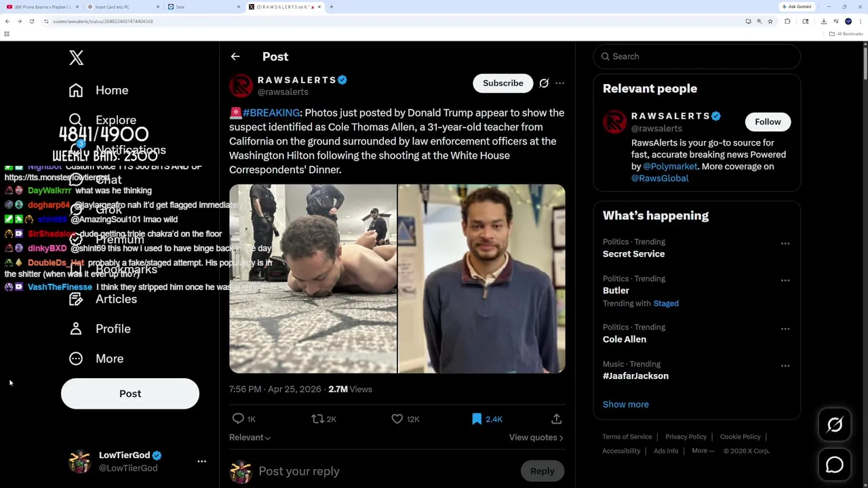The image size is (868, 488).
Task: Open the Cole Allen trending topic
Action: pos(625,339)
